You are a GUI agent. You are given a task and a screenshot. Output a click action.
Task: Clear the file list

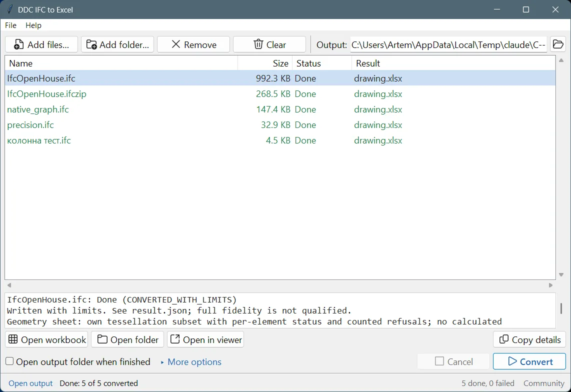click(x=269, y=44)
